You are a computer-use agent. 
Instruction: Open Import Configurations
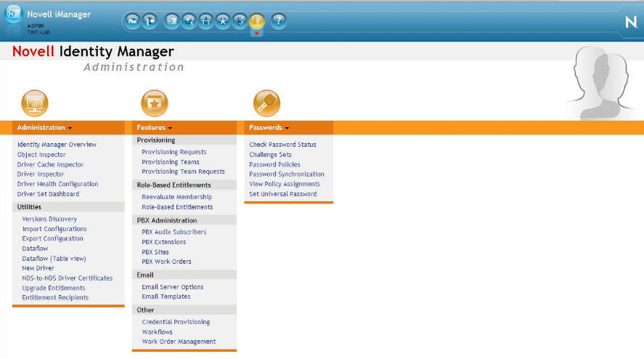pos(54,229)
